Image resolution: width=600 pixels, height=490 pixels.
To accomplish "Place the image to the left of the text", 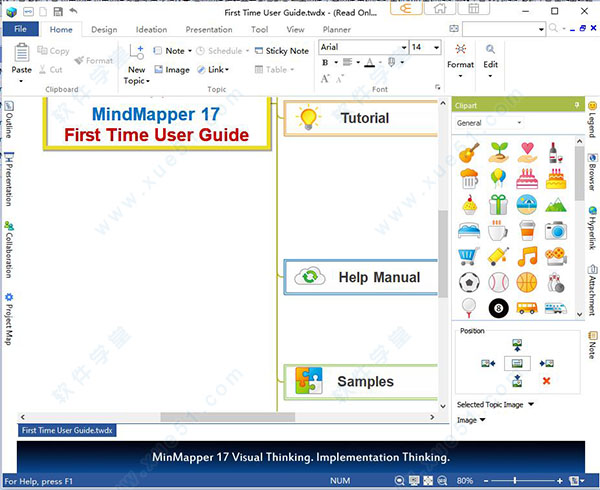I will click(x=488, y=363).
